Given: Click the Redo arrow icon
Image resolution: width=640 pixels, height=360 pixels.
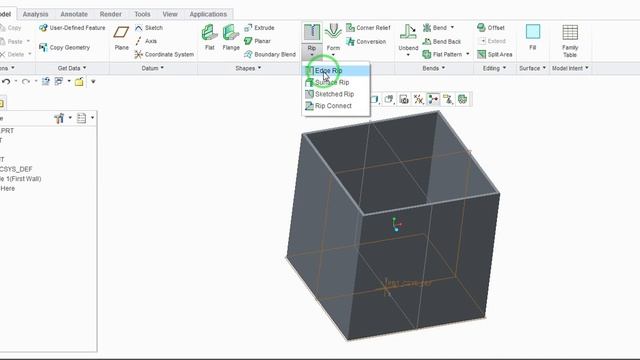Looking at the screenshot, I should [x=25, y=82].
